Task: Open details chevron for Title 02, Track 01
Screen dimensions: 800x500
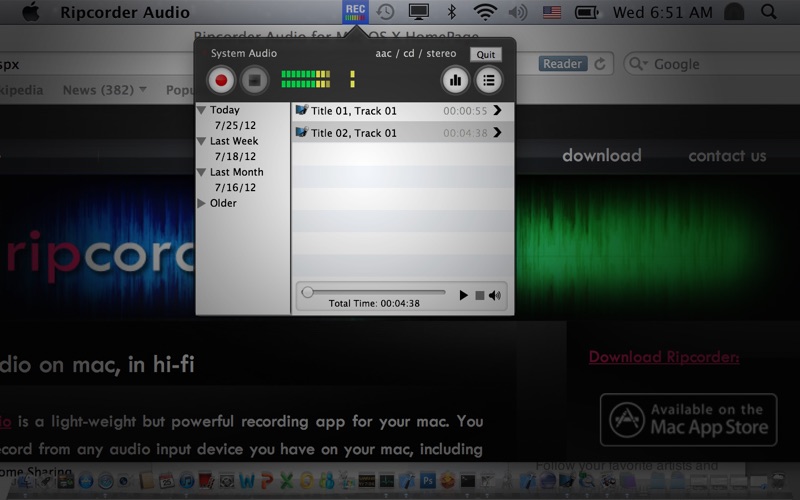Action: tap(497, 133)
